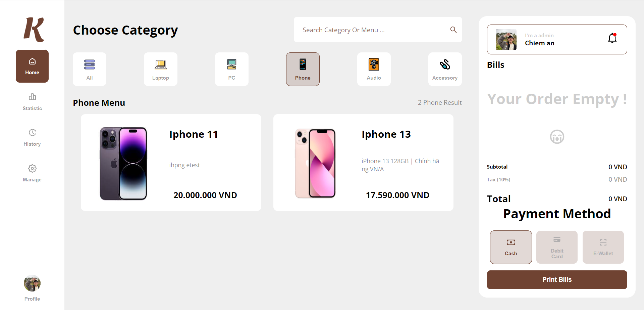Image resolution: width=644 pixels, height=310 pixels.
Task: Open the Statistic page from sidebar
Action: (32, 102)
